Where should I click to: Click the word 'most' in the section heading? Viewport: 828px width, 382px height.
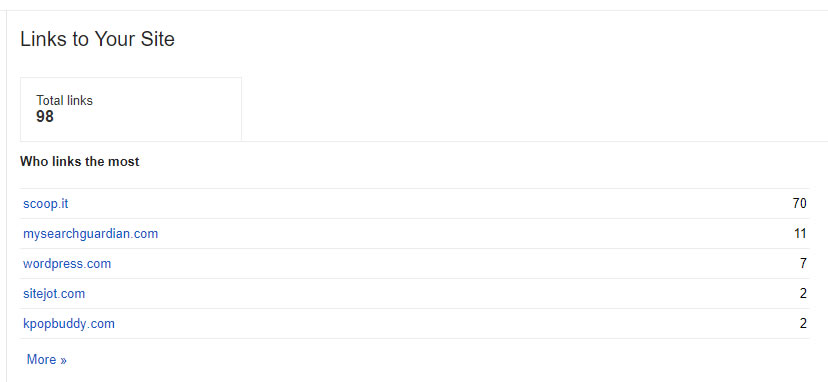pyautogui.click(x=126, y=162)
